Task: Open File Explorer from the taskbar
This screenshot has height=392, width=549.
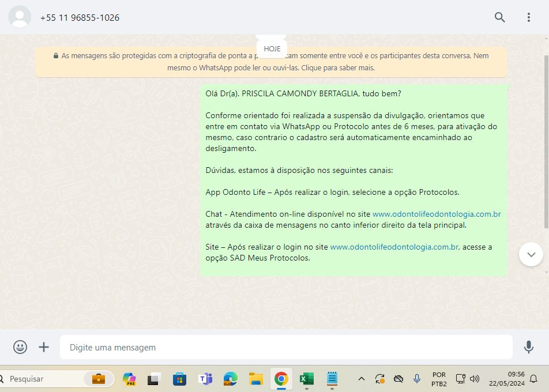Action: click(255, 379)
